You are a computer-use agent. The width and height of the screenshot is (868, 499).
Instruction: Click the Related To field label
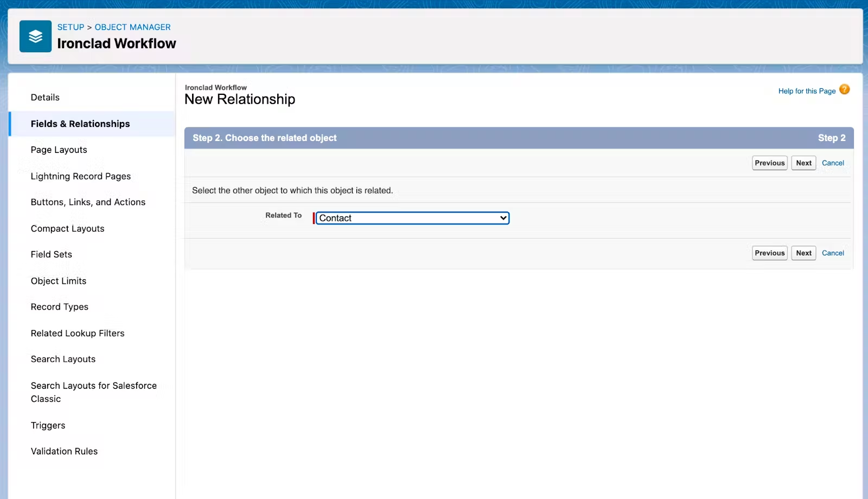[x=283, y=215]
